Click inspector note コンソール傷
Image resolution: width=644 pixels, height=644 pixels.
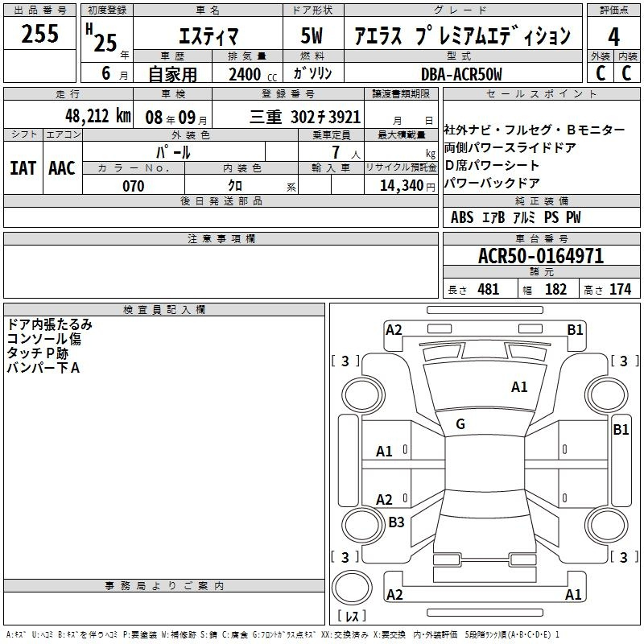point(44,339)
